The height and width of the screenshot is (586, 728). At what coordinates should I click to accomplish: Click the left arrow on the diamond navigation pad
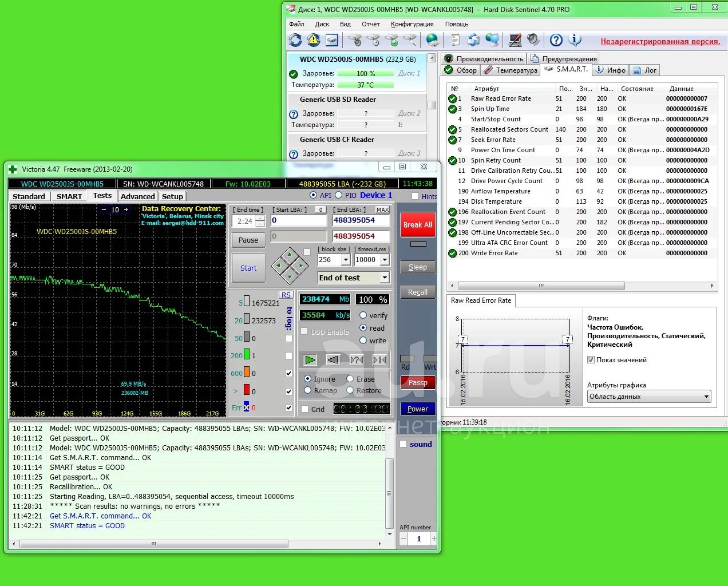pos(279,266)
